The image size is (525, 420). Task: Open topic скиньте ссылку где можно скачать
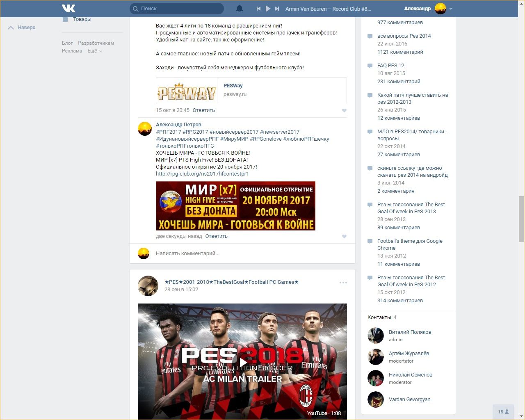pyautogui.click(x=413, y=171)
